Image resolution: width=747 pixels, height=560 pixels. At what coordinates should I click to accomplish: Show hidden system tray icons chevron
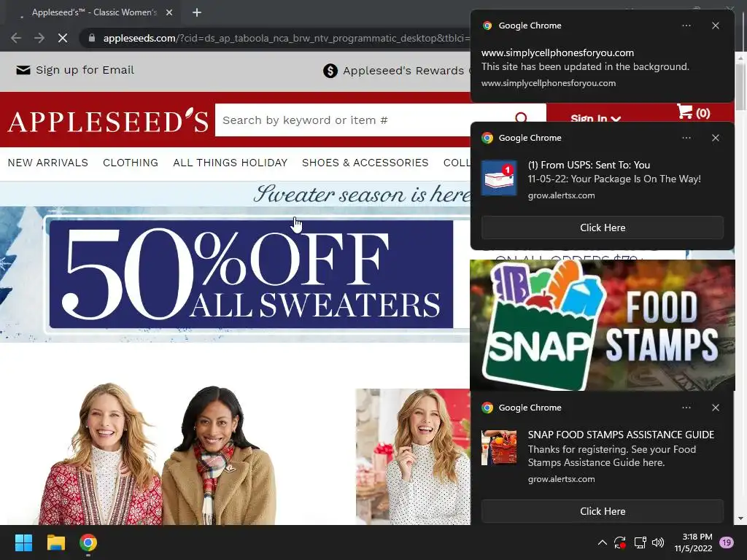[x=602, y=542]
